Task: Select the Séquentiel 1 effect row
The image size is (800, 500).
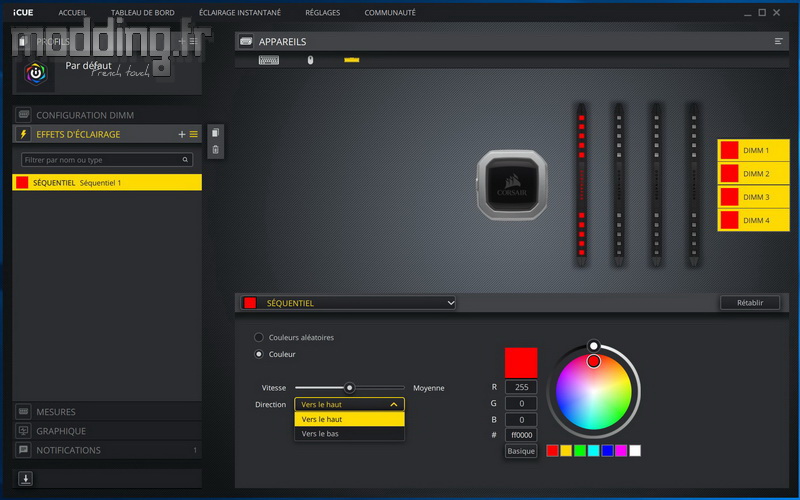Action: coord(107,183)
